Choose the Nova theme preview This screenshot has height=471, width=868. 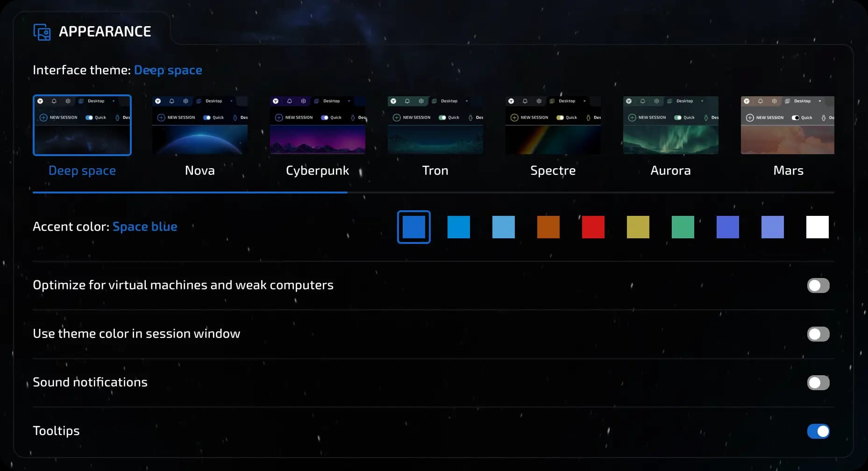click(200, 125)
